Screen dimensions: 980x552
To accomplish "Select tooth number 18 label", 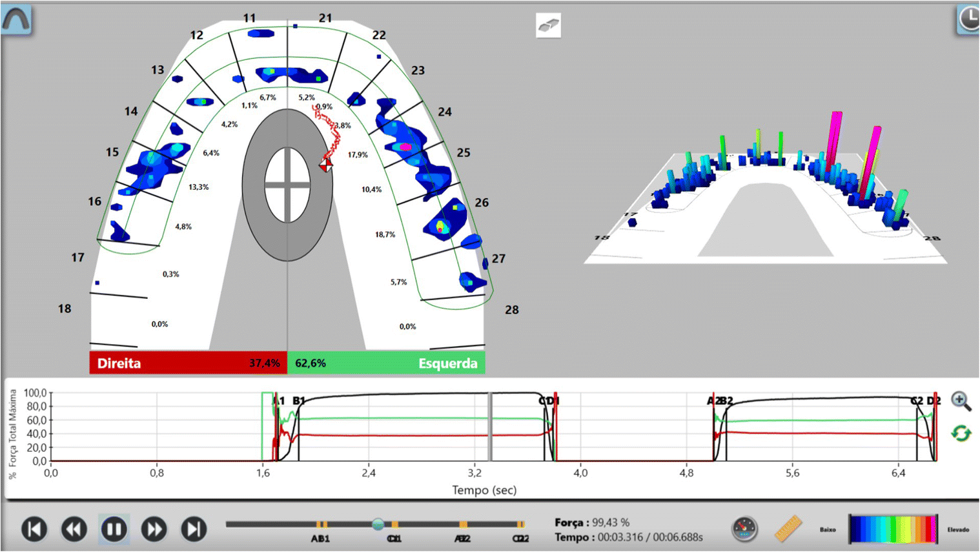I will click(65, 309).
